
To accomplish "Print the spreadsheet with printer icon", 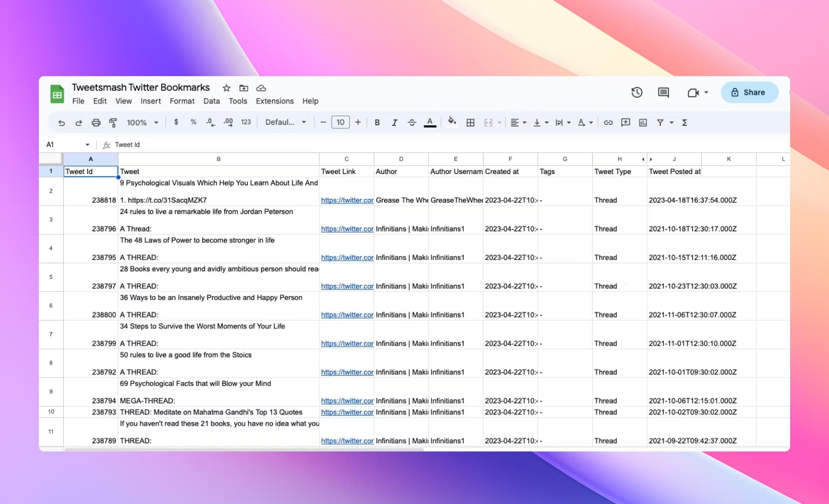I will (96, 123).
